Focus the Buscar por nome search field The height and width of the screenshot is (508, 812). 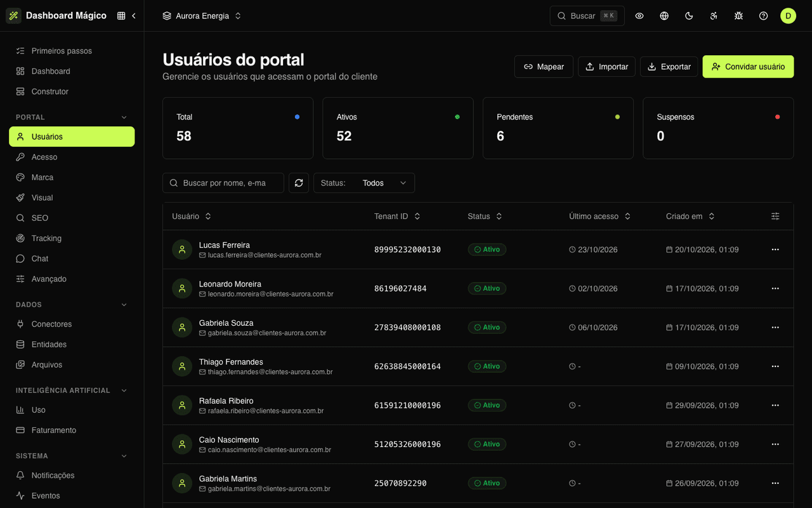point(223,183)
